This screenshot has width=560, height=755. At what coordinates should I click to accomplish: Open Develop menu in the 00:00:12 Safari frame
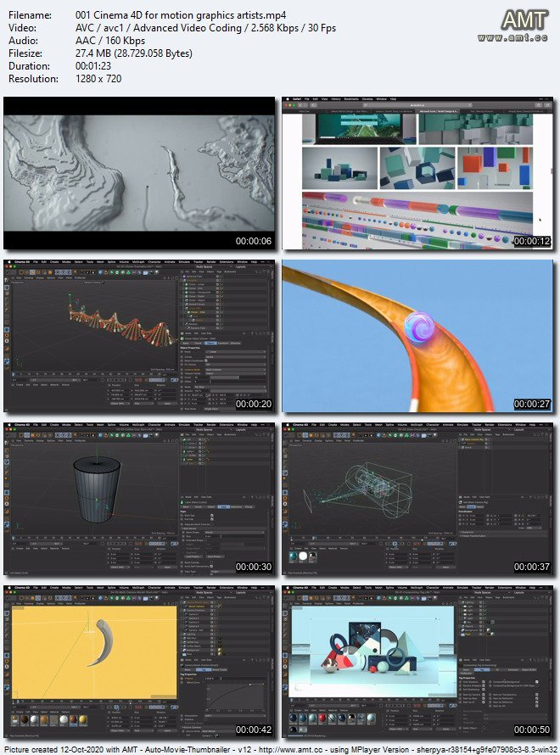[x=367, y=99]
